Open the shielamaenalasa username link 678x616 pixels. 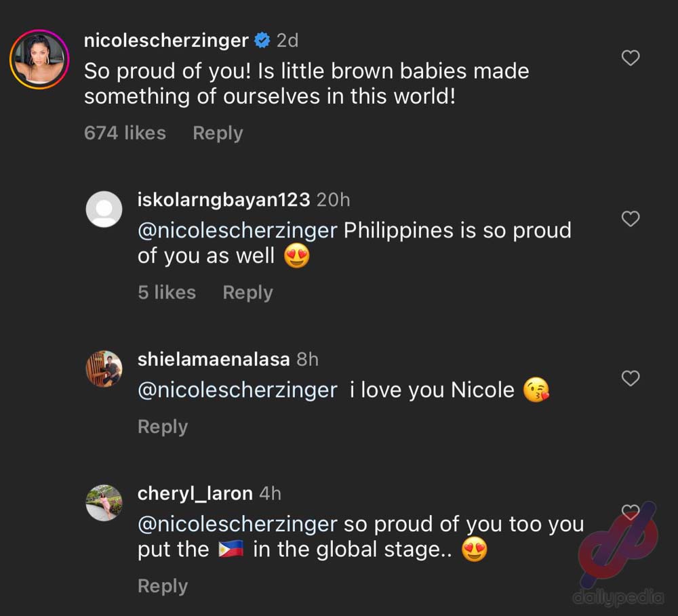tap(214, 359)
